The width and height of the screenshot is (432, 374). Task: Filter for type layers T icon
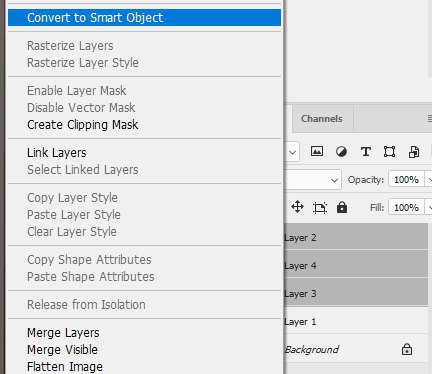click(x=366, y=152)
